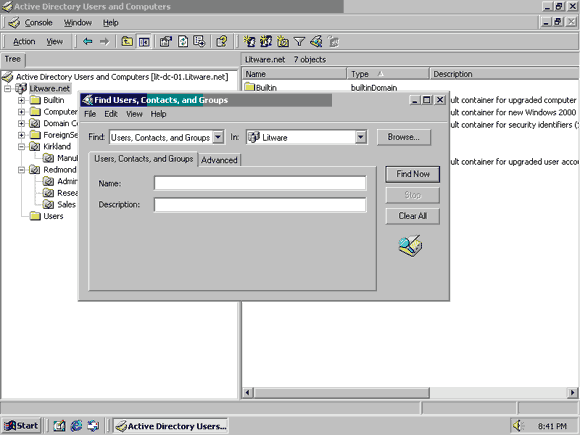Open the Find type dropdown
This screenshot has height=435, width=580.
(x=218, y=138)
